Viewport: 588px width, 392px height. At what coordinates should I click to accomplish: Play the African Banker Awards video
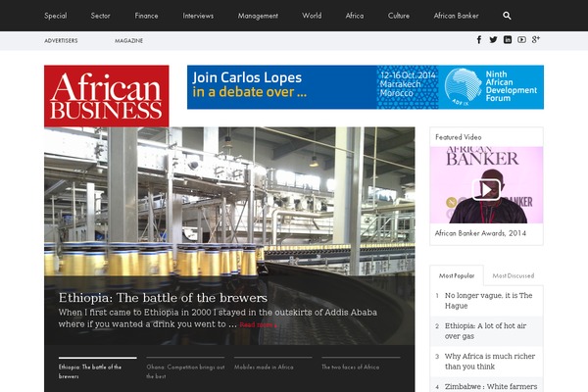click(x=486, y=189)
